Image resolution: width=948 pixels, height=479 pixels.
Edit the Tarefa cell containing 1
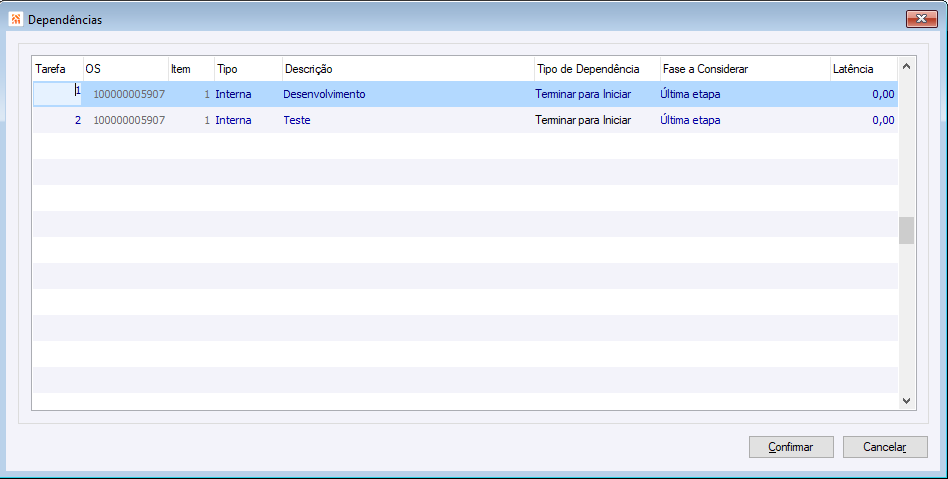point(58,94)
